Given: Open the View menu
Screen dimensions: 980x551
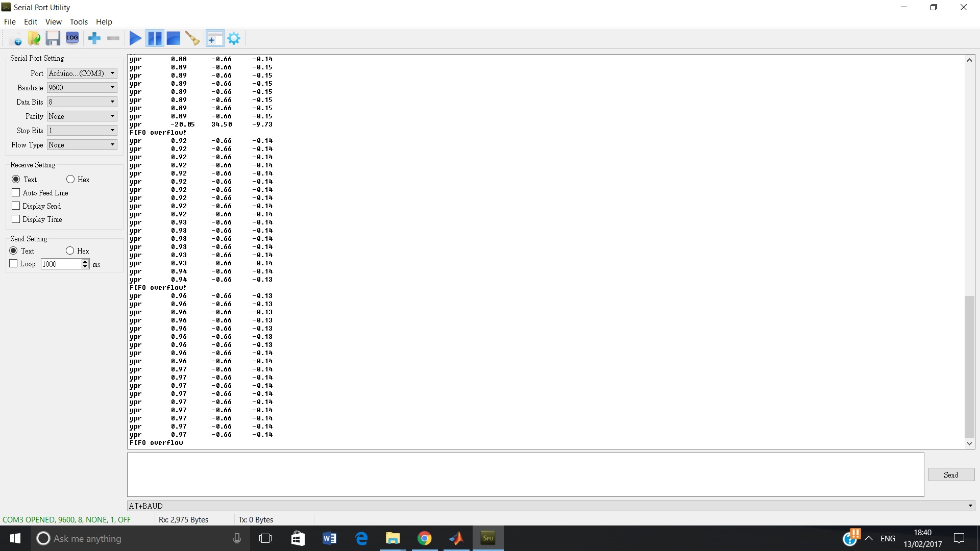Looking at the screenshot, I should [x=53, y=22].
